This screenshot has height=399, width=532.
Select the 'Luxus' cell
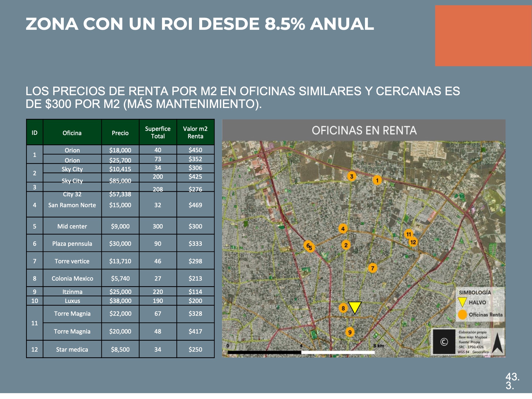72,301
